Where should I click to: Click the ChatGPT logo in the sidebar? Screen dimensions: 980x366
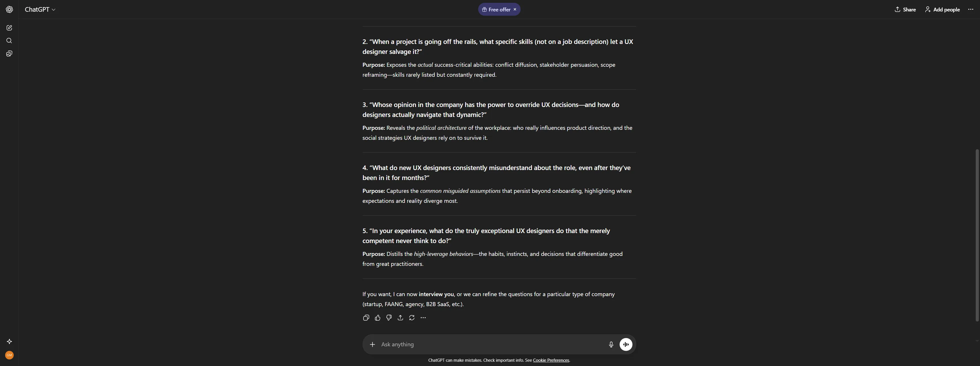pyautogui.click(x=9, y=9)
